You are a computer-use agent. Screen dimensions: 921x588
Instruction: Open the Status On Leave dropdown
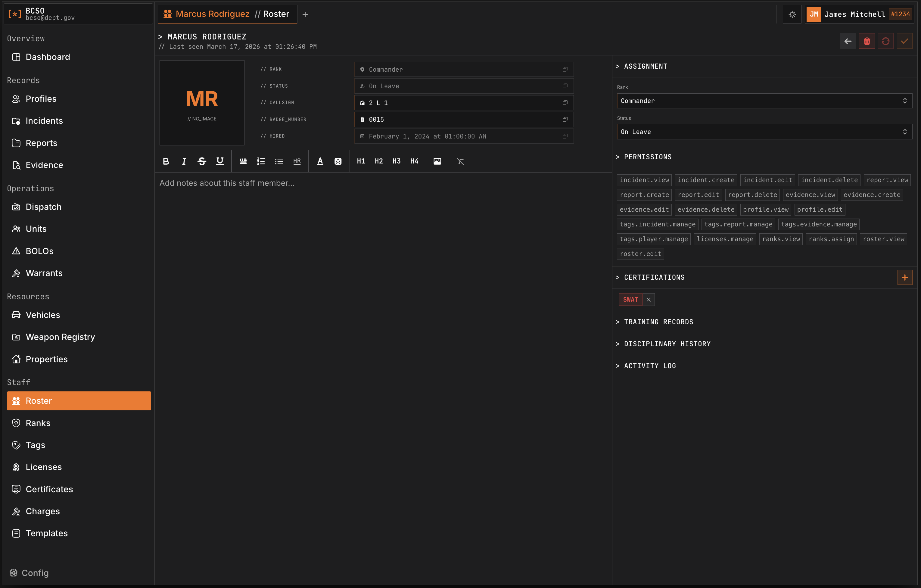click(x=764, y=132)
